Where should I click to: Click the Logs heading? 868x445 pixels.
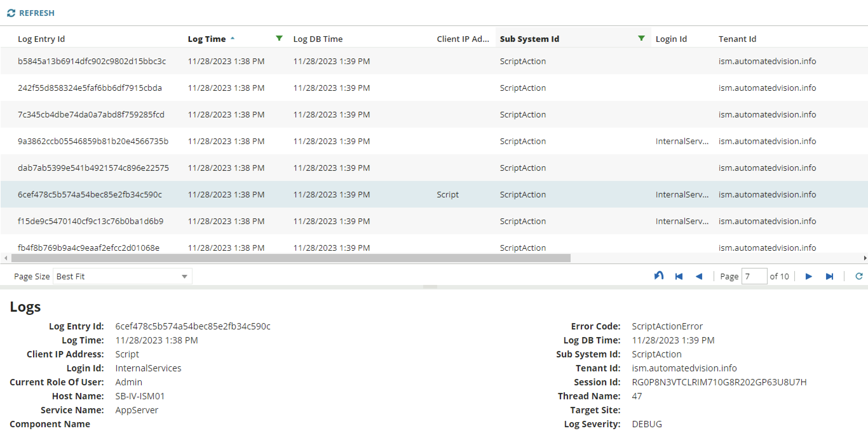click(25, 306)
